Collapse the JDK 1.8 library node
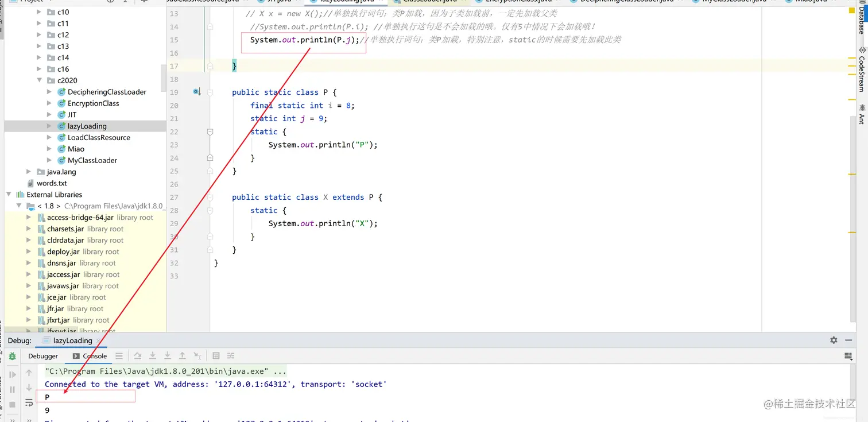 (x=19, y=206)
